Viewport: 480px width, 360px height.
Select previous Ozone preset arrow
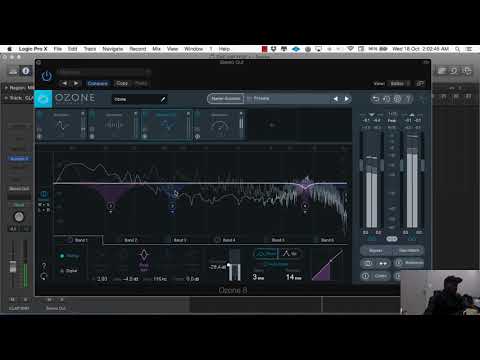coord(336,99)
